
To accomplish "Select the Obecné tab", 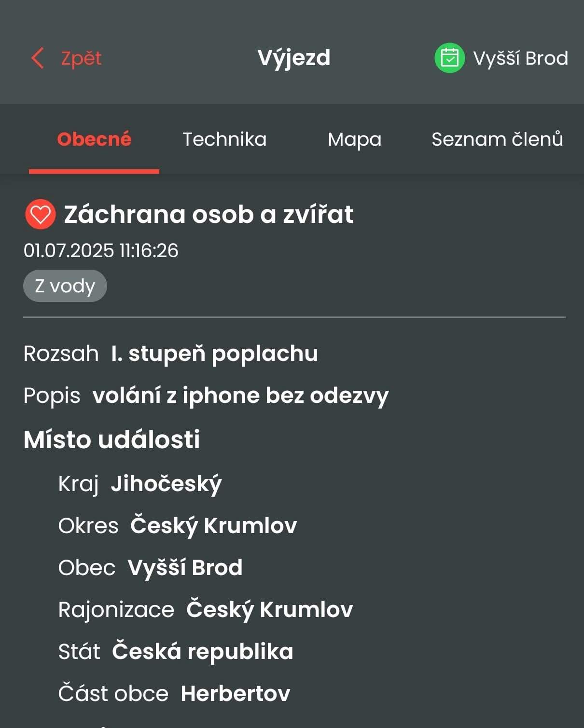I will (x=94, y=139).
